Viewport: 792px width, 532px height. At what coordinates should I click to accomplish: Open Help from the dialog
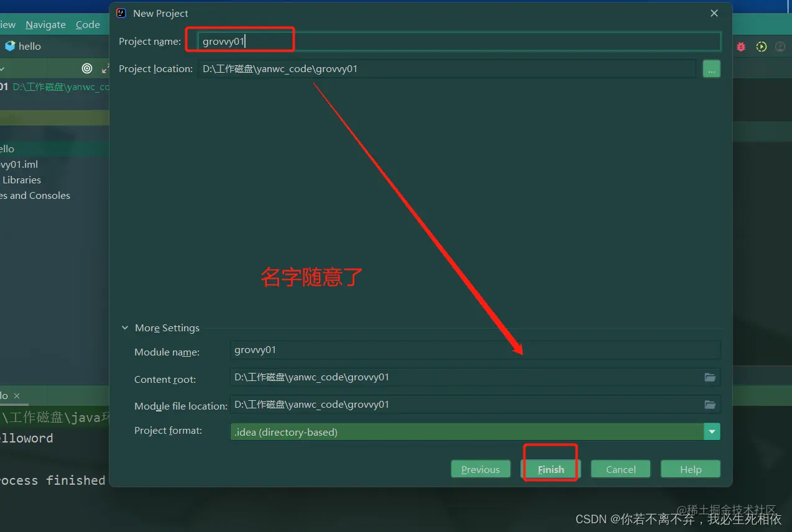point(690,469)
